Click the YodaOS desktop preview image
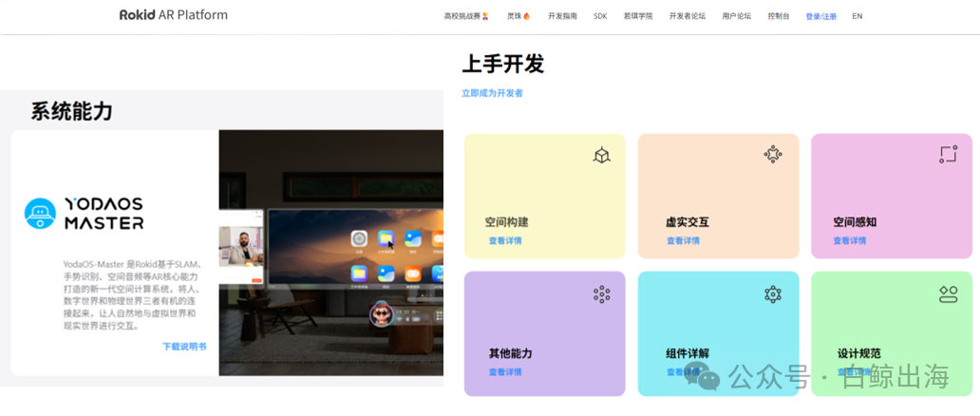This screenshot has height=416, width=980. click(330, 253)
